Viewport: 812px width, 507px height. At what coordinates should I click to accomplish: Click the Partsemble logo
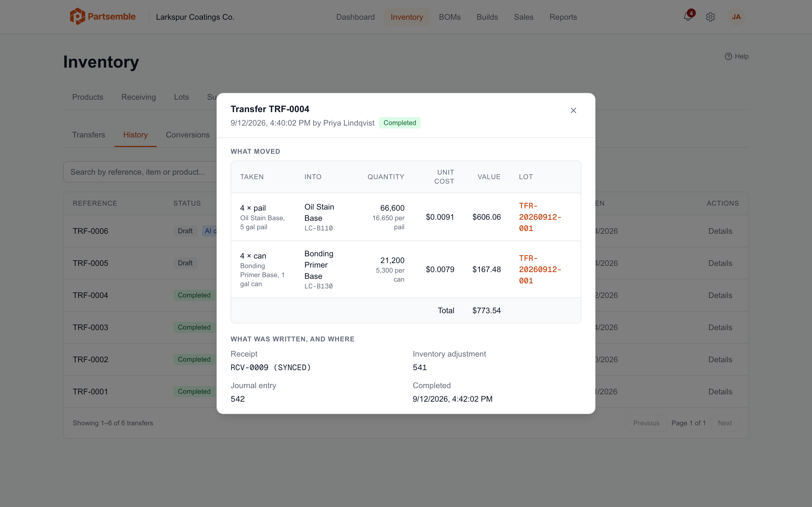click(x=103, y=16)
